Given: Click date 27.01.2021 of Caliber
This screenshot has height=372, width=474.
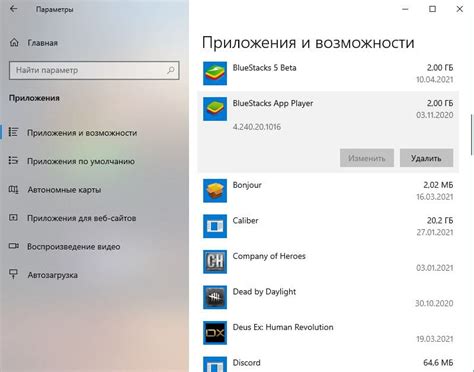Looking at the screenshot, I should 435,232.
